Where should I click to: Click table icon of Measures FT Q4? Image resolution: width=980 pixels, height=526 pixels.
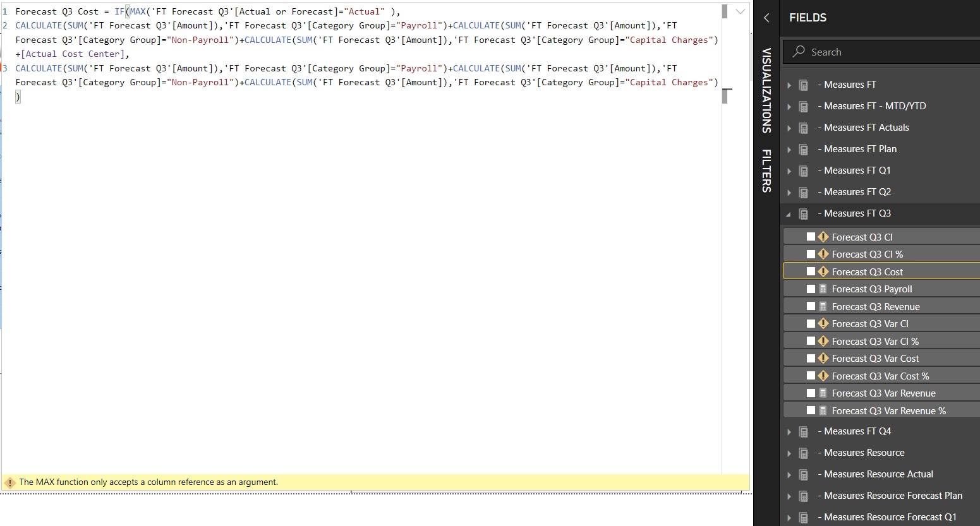point(804,431)
